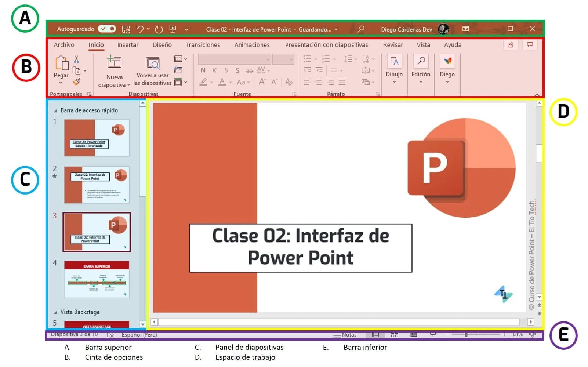Undo the last action

tap(140, 29)
